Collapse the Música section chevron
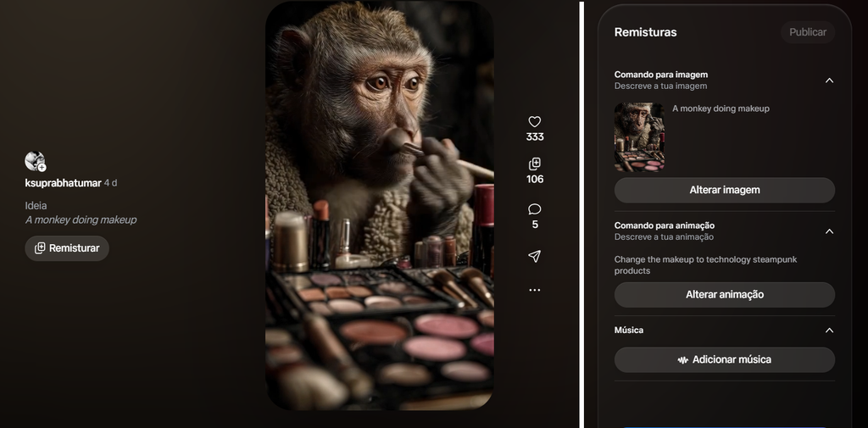Image resolution: width=868 pixels, height=428 pixels. pos(829,331)
